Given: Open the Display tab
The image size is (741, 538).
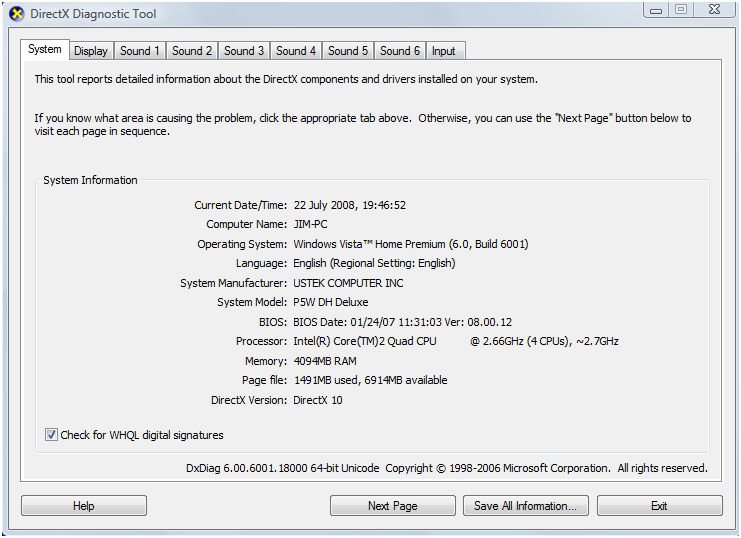Looking at the screenshot, I should tap(91, 51).
